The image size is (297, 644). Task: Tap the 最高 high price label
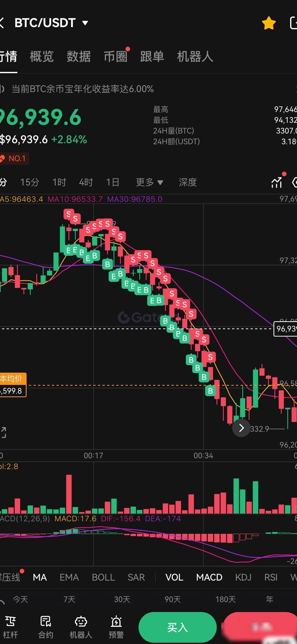click(x=161, y=109)
